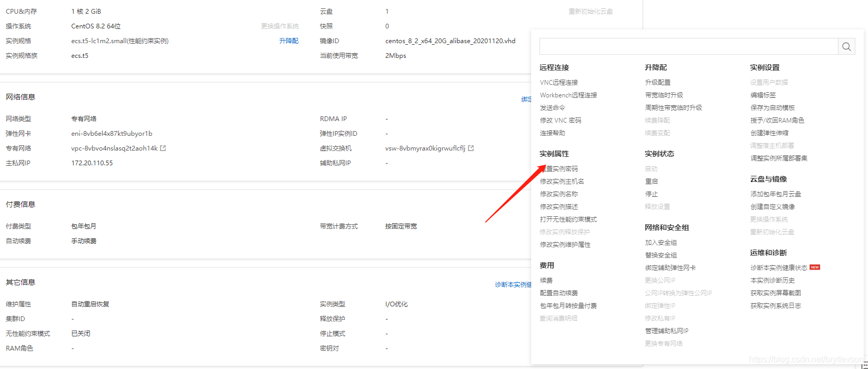Click 停止 under 实例状态
The height and width of the screenshot is (369, 868).
coord(652,194)
